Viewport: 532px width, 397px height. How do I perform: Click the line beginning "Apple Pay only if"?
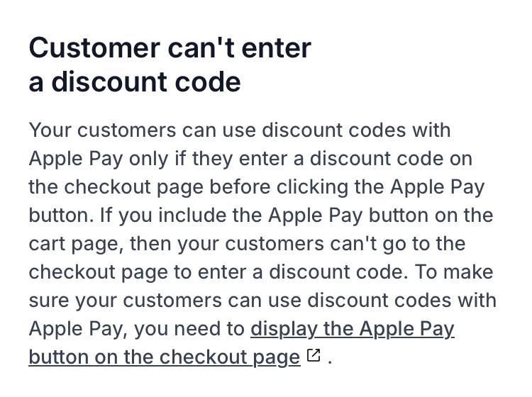250,159
